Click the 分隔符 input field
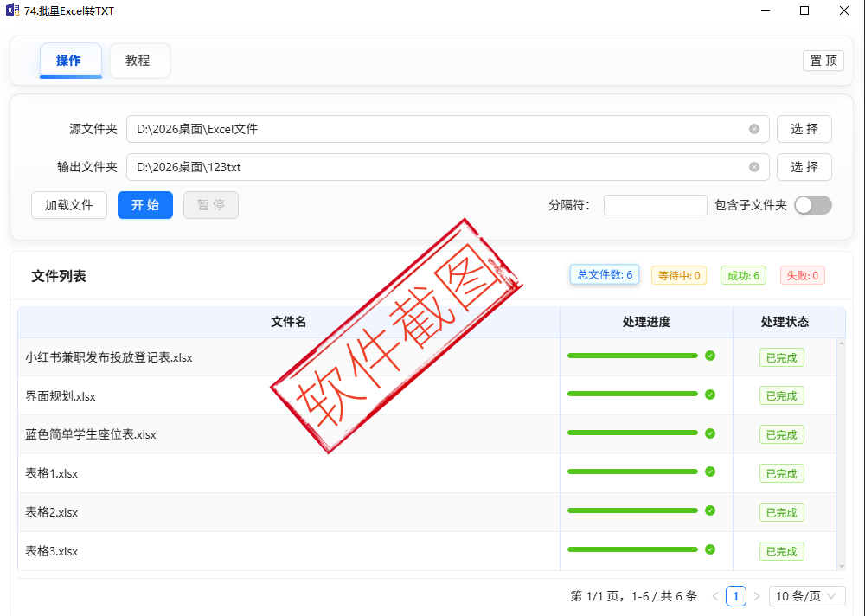Viewport: 865px width, 616px height. pyautogui.click(x=655, y=205)
